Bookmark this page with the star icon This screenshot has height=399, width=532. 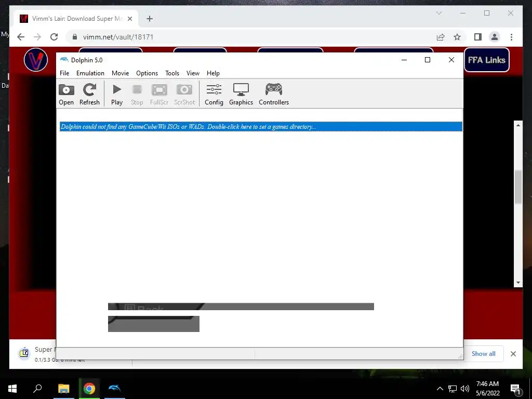point(457,37)
